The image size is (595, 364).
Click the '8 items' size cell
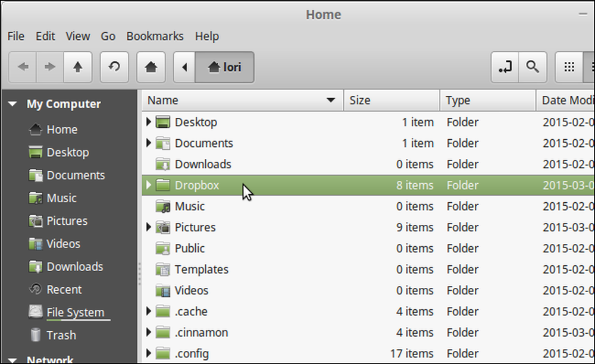coord(415,185)
